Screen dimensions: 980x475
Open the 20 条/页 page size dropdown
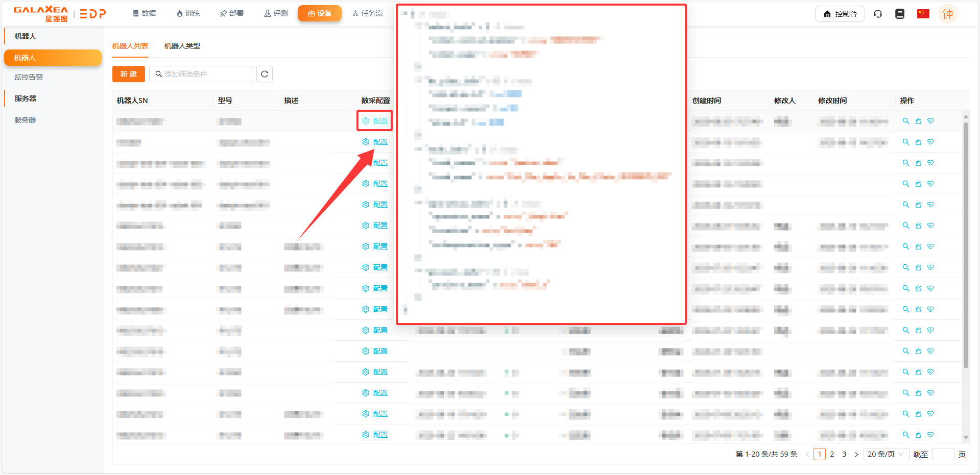pyautogui.click(x=886, y=454)
